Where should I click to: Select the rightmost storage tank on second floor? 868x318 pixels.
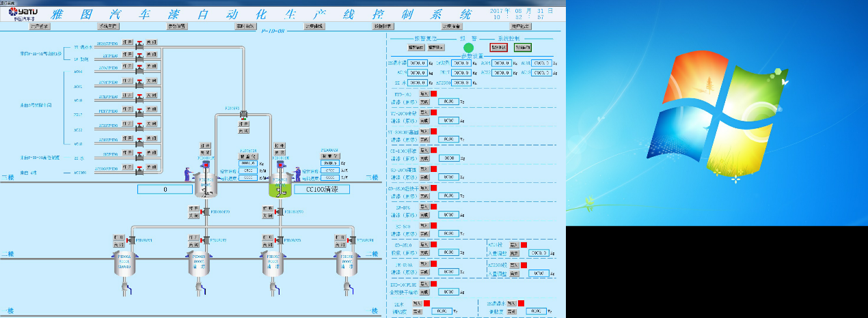pyautogui.click(x=348, y=263)
